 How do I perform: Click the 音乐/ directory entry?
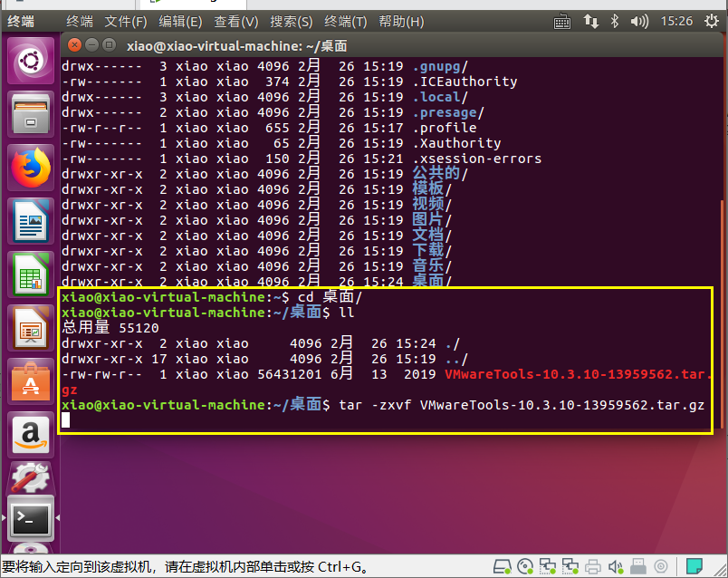click(432, 265)
